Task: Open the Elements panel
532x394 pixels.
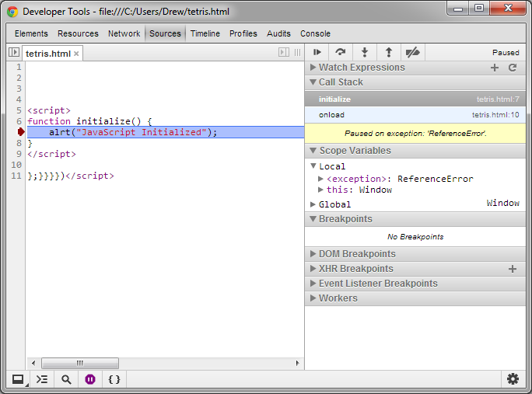Action: pyautogui.click(x=31, y=33)
